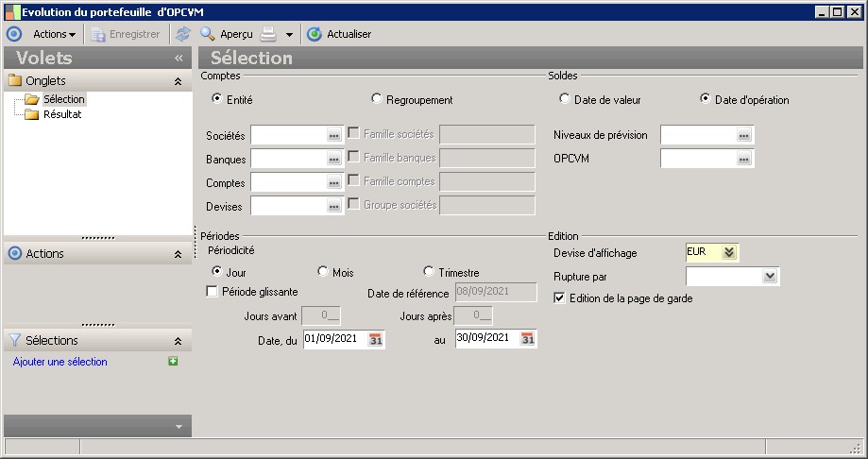Click the Ajouter une sélection link
This screenshot has height=459, width=868.
pyautogui.click(x=60, y=362)
